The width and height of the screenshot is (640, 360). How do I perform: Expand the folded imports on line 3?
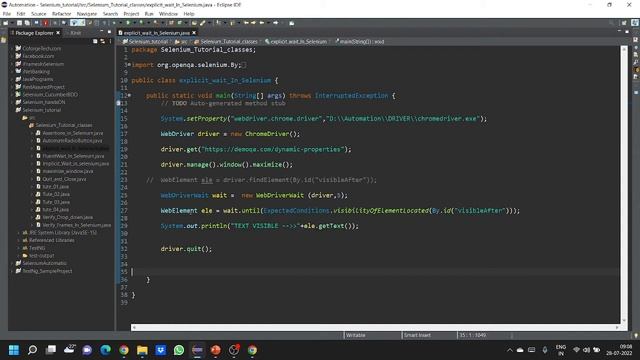coord(129,64)
